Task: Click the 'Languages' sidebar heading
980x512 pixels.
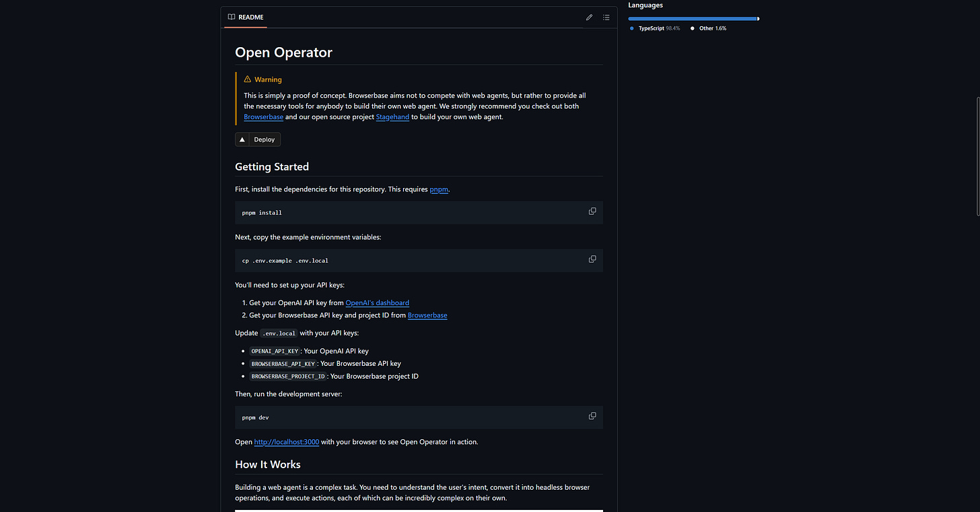Action: click(x=645, y=5)
